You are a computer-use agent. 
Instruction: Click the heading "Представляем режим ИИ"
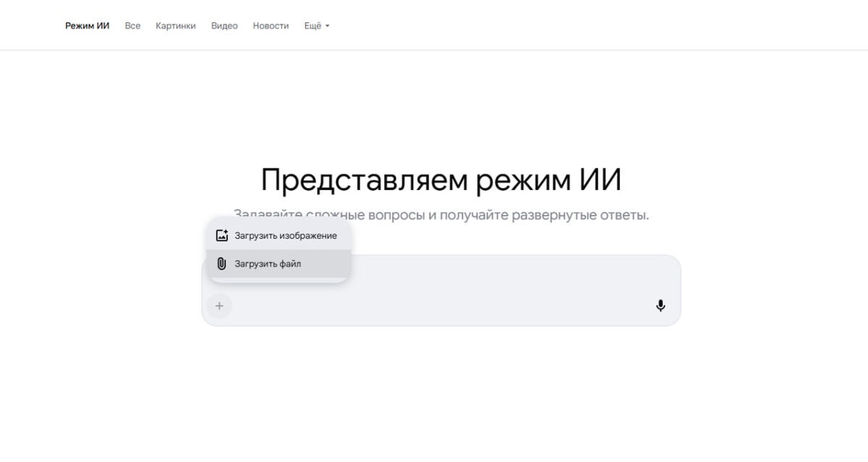tap(441, 180)
